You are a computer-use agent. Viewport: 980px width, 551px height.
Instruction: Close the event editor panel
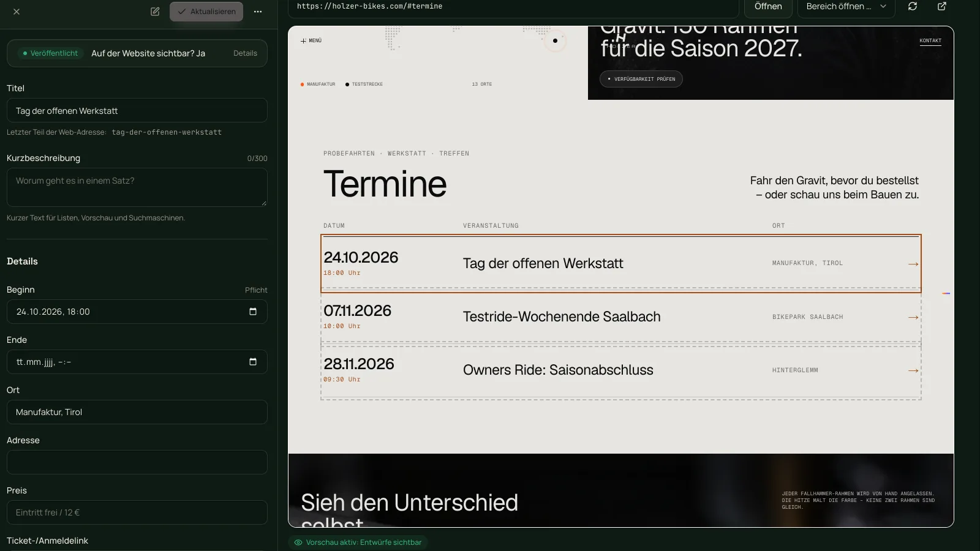pyautogui.click(x=17, y=12)
